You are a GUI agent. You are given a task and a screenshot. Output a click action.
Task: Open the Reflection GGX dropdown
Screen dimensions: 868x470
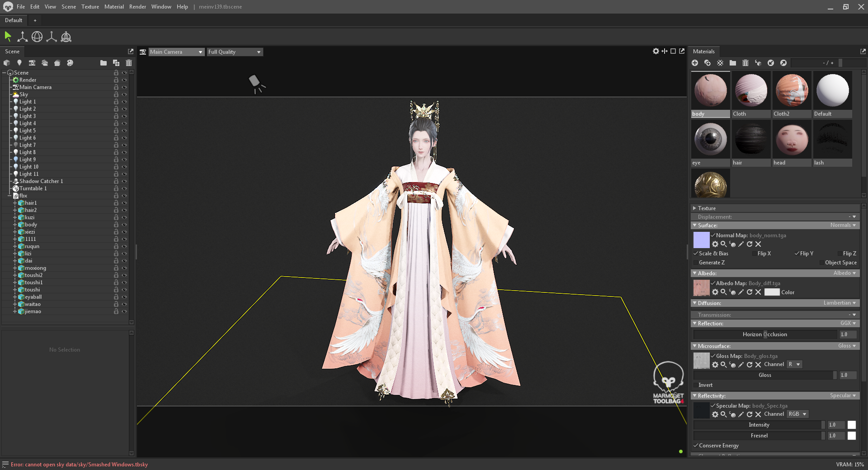pos(849,323)
